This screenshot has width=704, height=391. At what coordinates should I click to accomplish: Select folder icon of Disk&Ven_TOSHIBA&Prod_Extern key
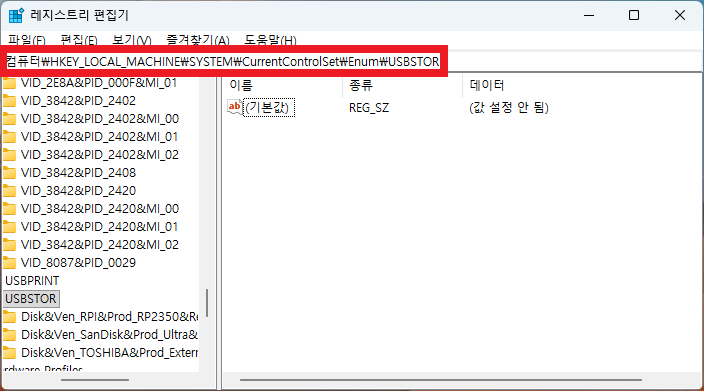[9, 353]
